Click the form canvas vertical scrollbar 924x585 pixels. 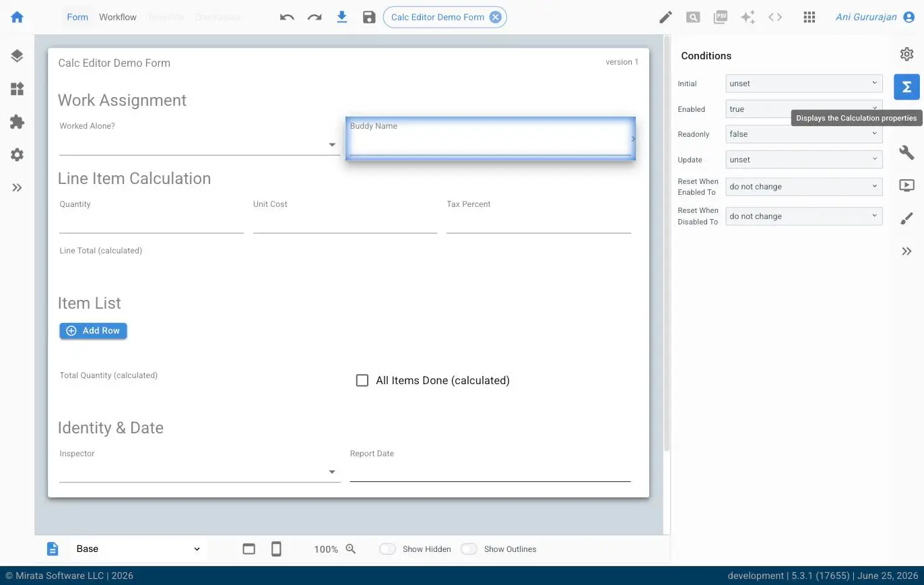(x=667, y=243)
